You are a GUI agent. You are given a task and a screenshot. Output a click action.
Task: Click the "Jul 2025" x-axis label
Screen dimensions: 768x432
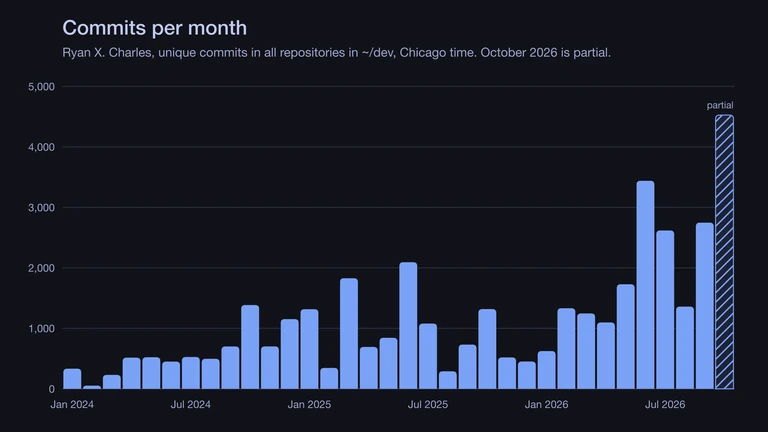(428, 405)
